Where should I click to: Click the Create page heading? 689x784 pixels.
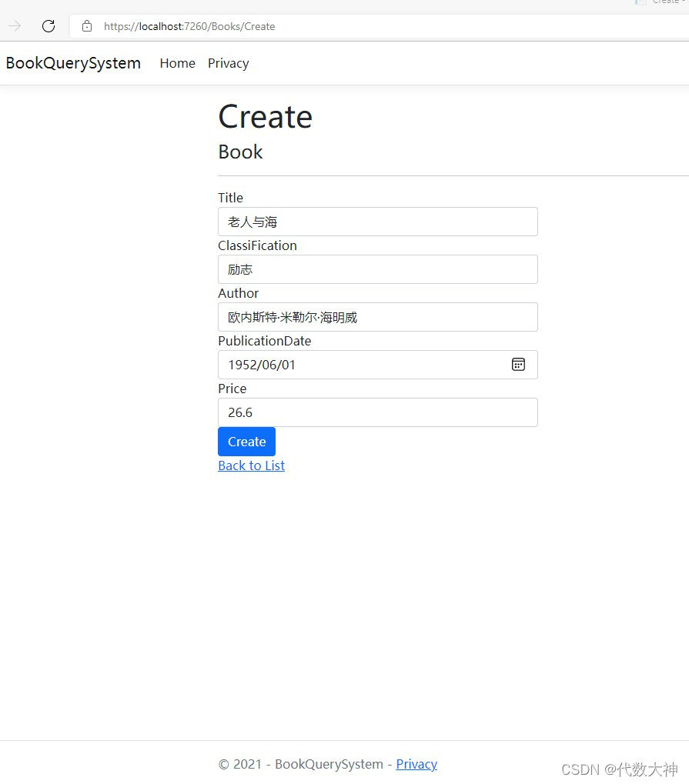[265, 116]
